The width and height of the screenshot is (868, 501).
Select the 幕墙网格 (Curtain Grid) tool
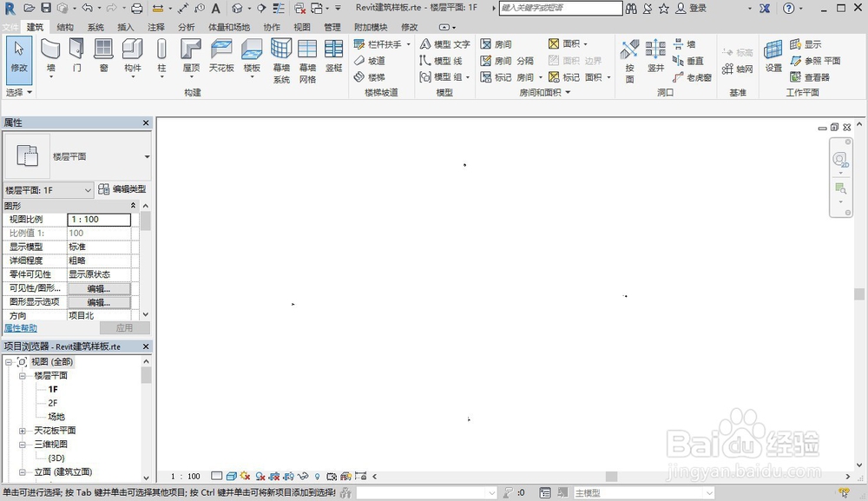click(307, 61)
